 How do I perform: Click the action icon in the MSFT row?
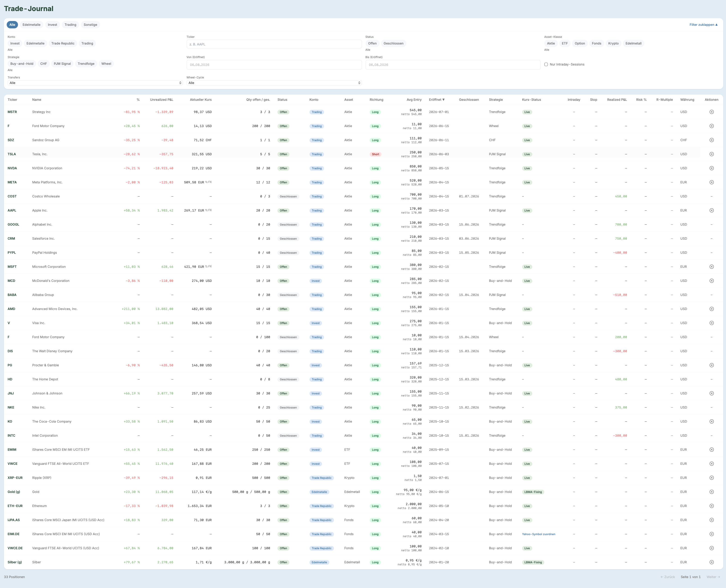(x=711, y=267)
